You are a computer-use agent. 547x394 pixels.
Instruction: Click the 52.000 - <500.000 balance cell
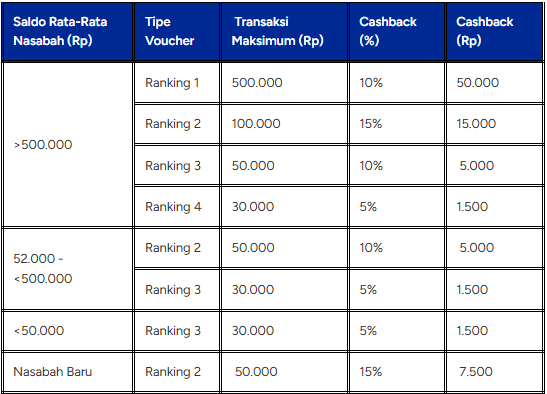point(67,269)
